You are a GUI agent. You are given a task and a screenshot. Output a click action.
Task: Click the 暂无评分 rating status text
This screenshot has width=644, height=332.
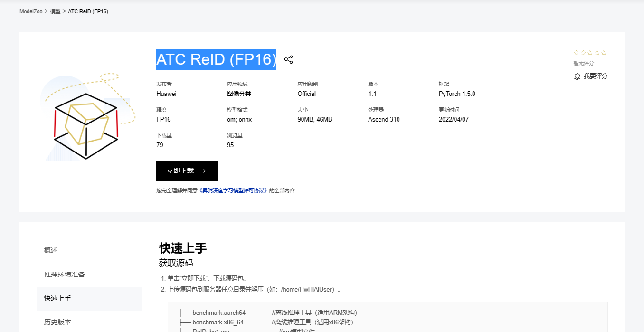(584, 63)
